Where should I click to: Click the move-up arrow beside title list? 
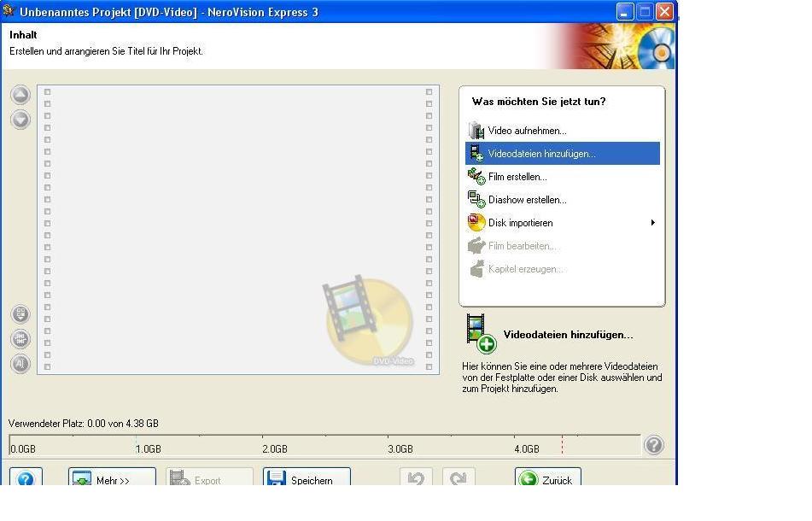(20, 95)
